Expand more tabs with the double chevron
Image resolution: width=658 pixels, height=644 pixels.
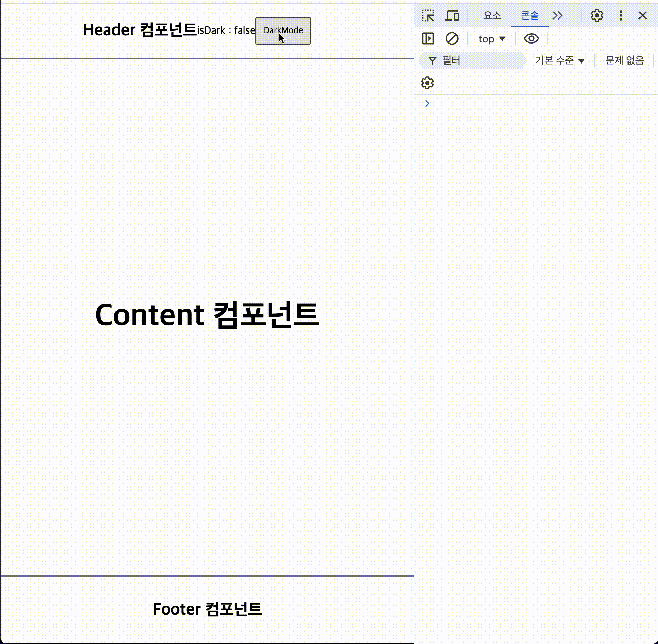point(558,16)
